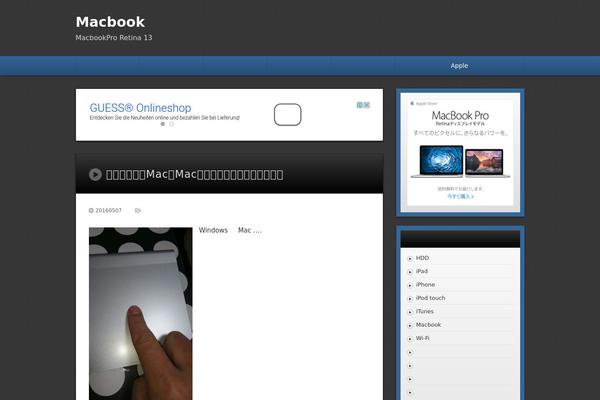Click the arrow bullet beside Wi-Fi

pos(410,339)
